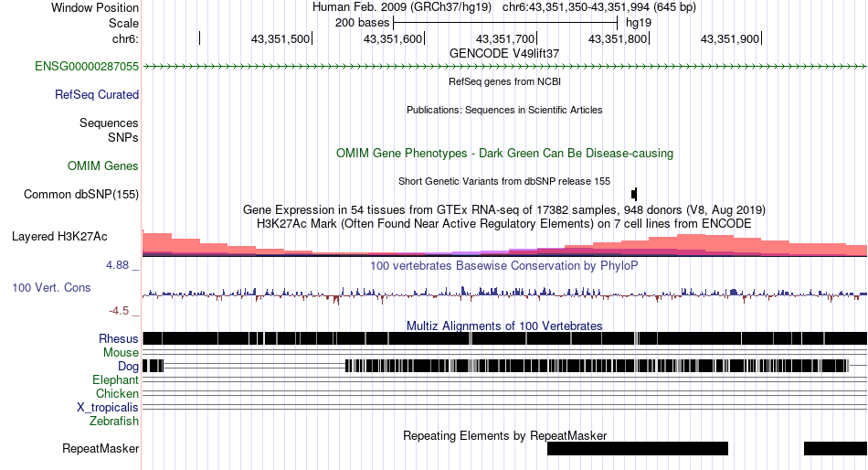Click the longer RepeatMasker element block
Image resolution: width=868 pixels, height=470 pixels.
(638, 448)
